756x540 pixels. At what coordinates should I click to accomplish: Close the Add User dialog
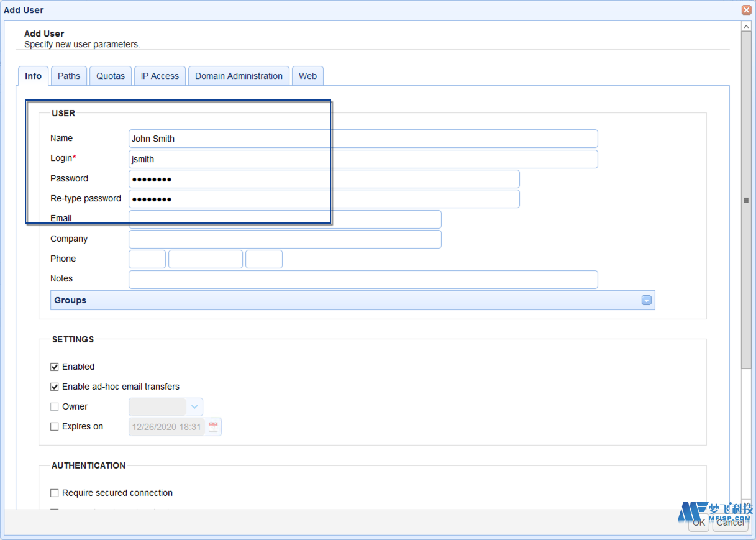coord(746,10)
